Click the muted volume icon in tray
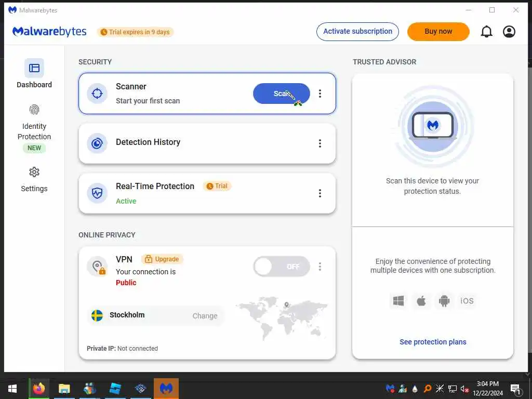This screenshot has width=532, height=399. (x=464, y=389)
